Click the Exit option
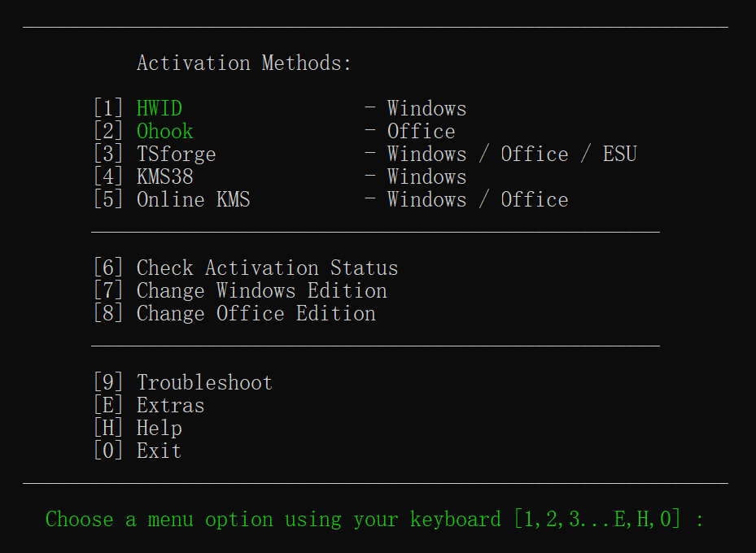Viewport: 756px width, 553px height. tap(159, 451)
